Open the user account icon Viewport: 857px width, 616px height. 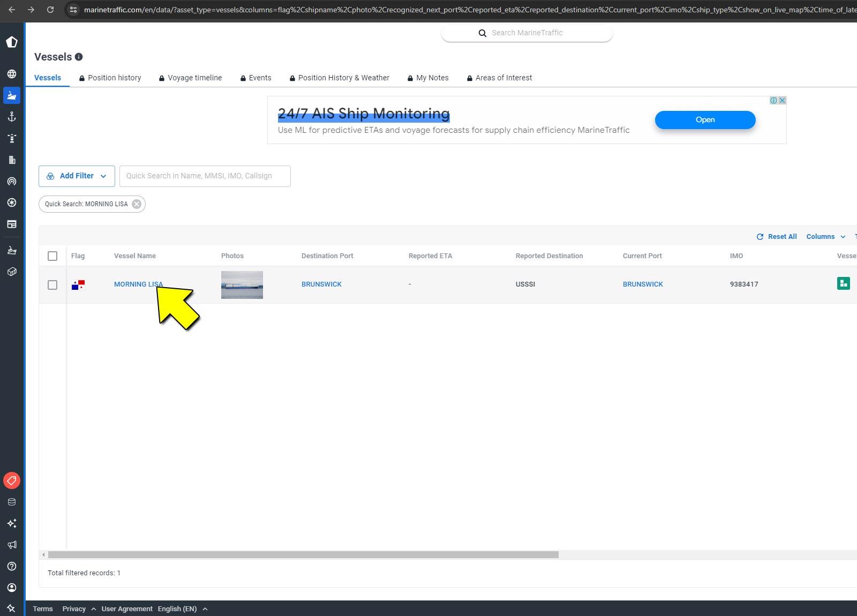point(12,588)
